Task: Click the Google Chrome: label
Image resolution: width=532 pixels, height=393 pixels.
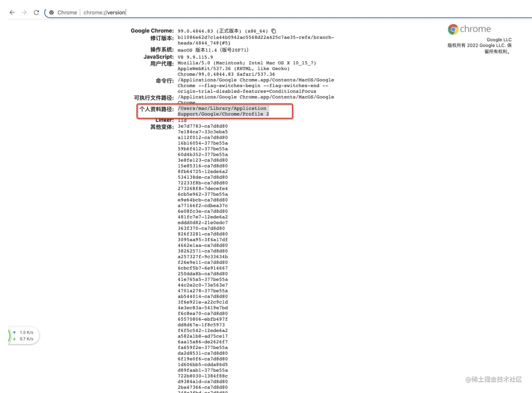Action: (152, 31)
